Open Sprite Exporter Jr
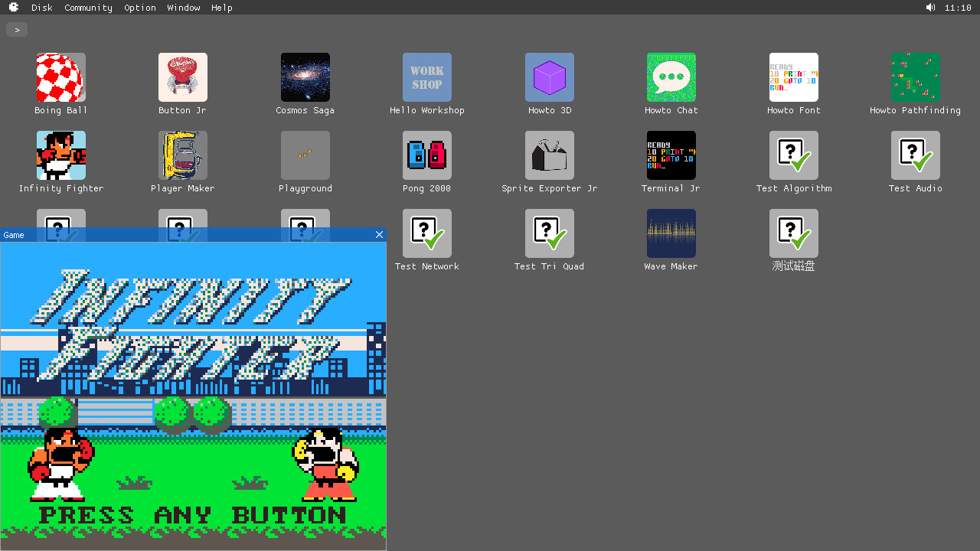Viewport: 980px width, 551px height. [x=549, y=155]
